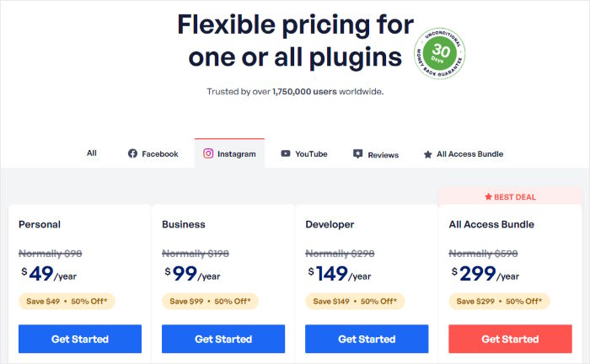This screenshot has height=364, width=590.
Task: Click the All Access Bundle star icon
Action: click(x=428, y=154)
